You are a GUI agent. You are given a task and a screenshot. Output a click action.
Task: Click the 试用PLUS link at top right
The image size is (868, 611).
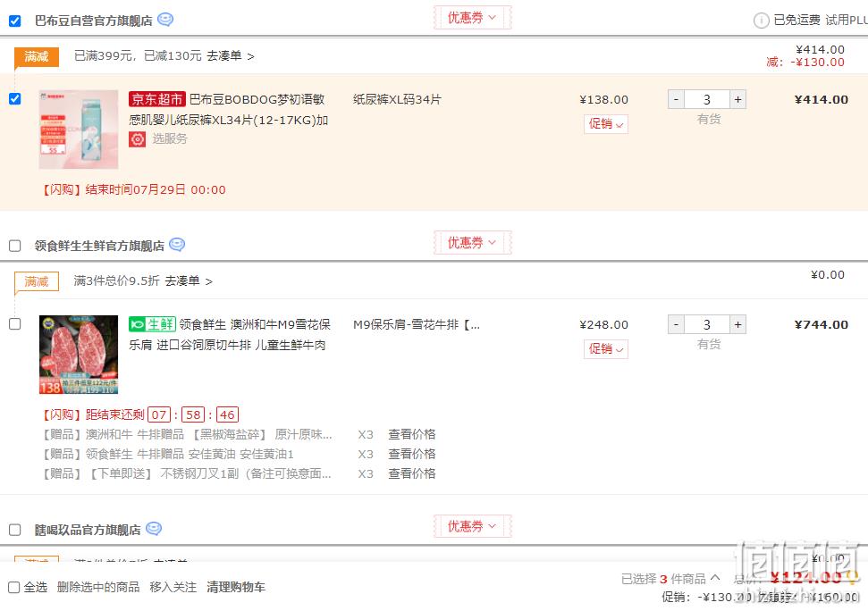click(x=847, y=20)
